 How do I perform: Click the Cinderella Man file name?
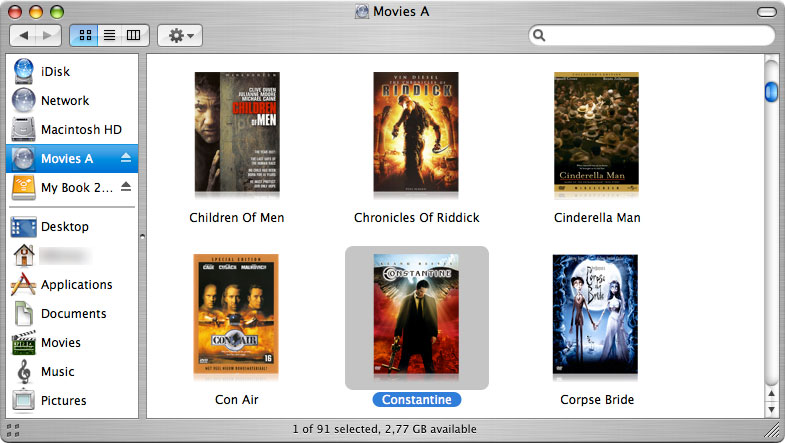[x=597, y=218]
